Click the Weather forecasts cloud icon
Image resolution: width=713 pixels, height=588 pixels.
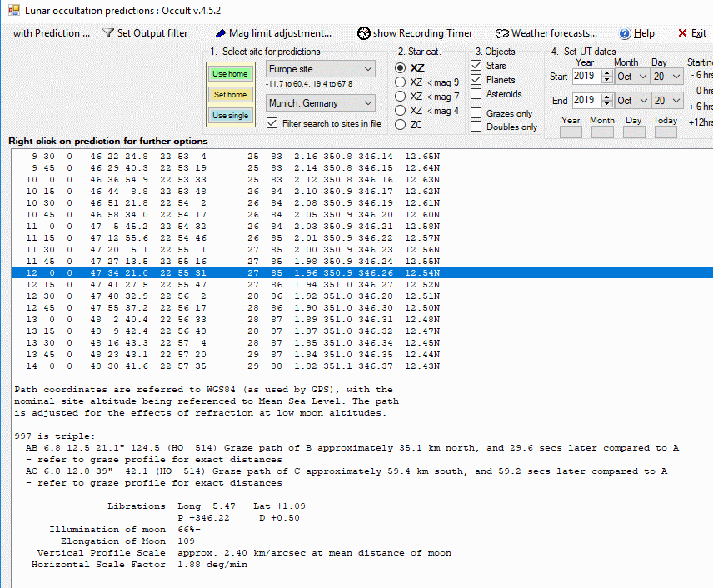click(x=501, y=33)
